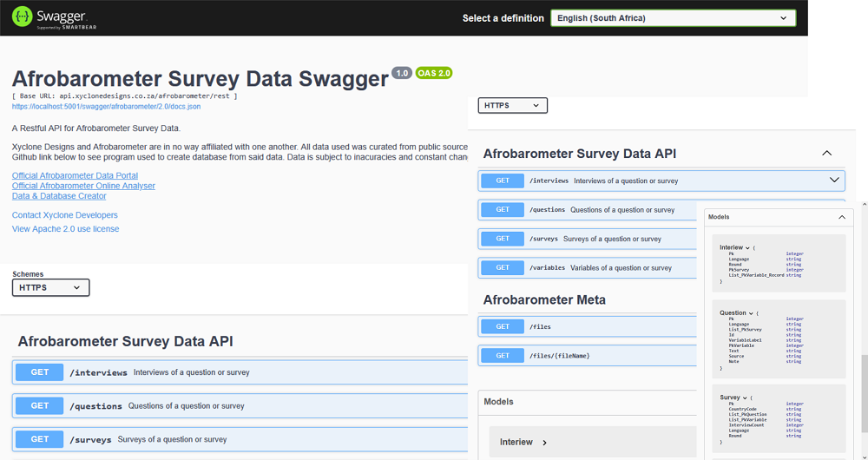Click large GET button for /interviews row

tap(40, 372)
